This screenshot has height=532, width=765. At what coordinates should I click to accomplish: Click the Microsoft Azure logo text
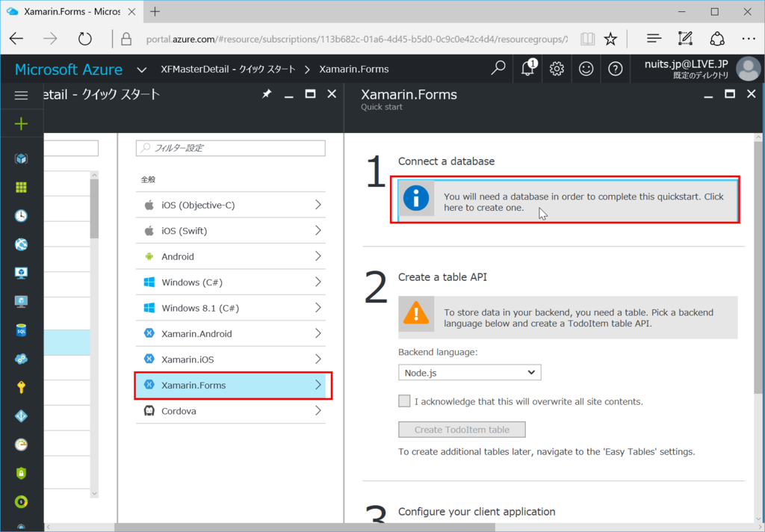(x=69, y=69)
